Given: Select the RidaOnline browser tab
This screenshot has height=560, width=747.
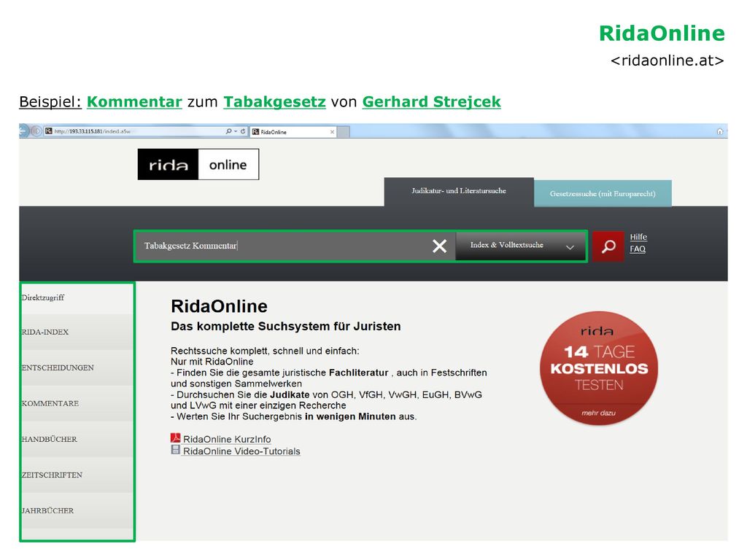Looking at the screenshot, I should pyautogui.click(x=293, y=132).
